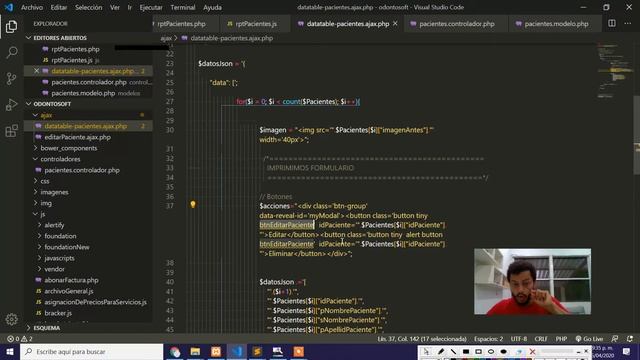
Task: Switch to the pacientes.controlador.php tab
Action: coord(456,24)
